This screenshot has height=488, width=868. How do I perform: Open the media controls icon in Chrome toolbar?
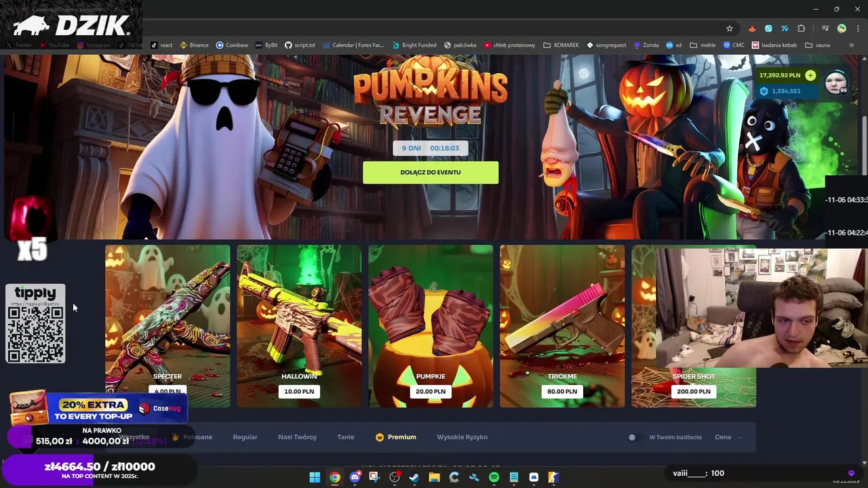tap(825, 28)
